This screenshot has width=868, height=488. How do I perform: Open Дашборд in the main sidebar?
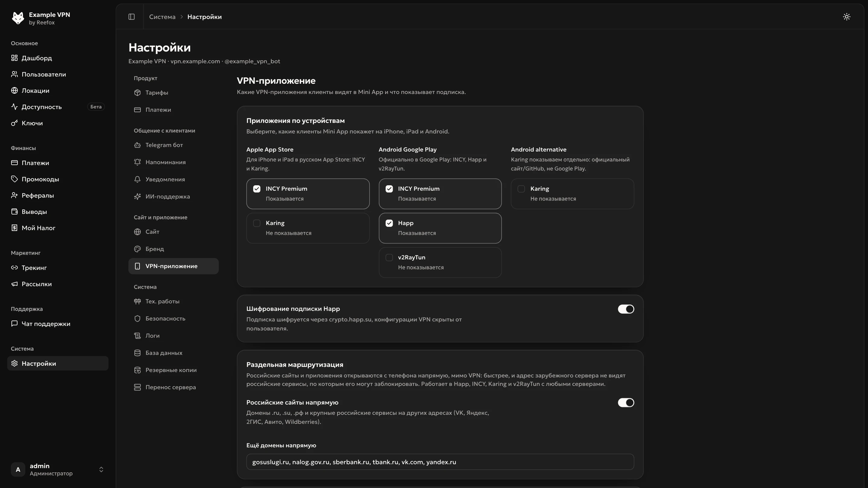point(58,58)
